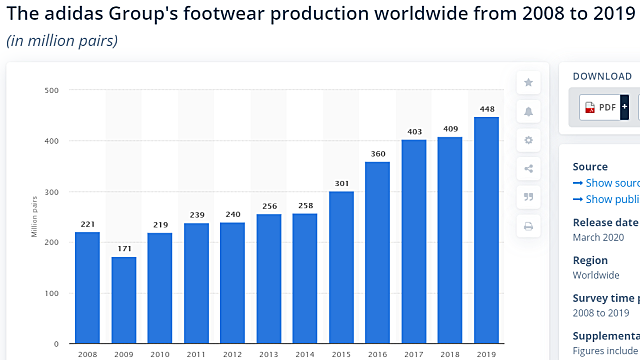Open the Show source link
Screen dimensions: 640x360
point(607,183)
